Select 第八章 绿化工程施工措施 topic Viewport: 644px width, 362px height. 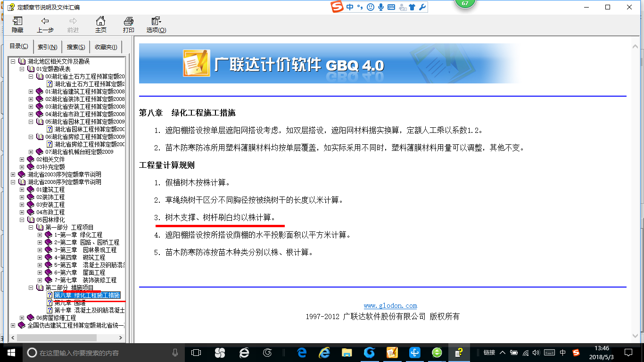[x=87, y=295]
